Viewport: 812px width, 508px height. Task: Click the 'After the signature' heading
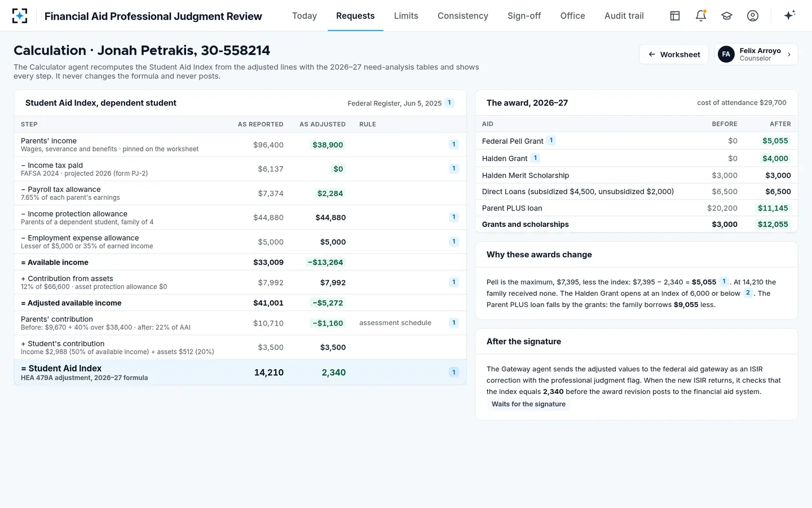[x=524, y=341]
